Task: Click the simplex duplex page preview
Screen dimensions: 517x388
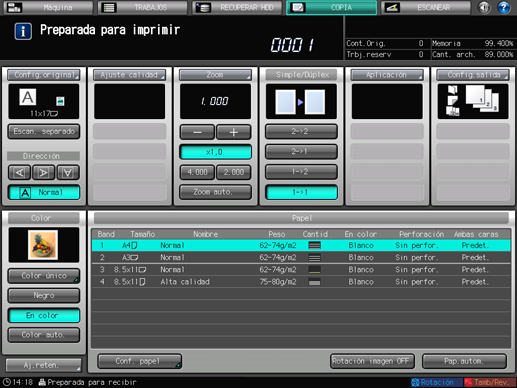Action: click(x=301, y=101)
